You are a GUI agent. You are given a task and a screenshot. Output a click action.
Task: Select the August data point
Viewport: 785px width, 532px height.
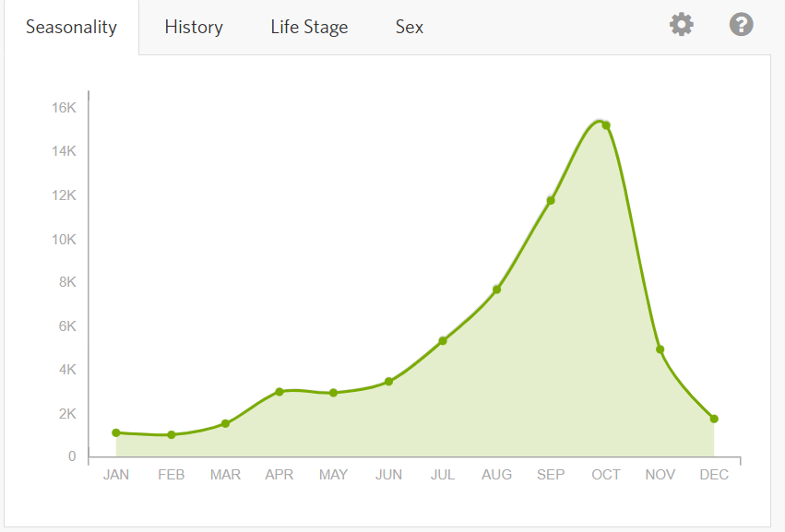coord(496,290)
